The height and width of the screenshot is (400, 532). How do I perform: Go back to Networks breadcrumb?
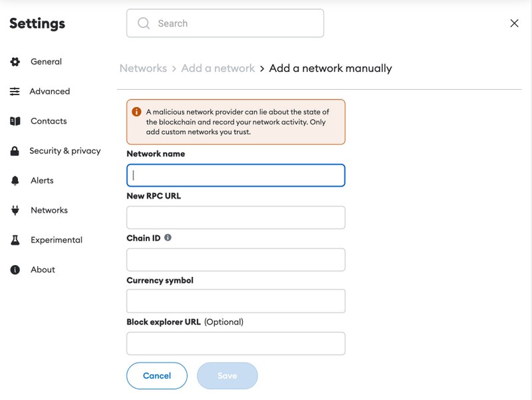click(x=143, y=68)
